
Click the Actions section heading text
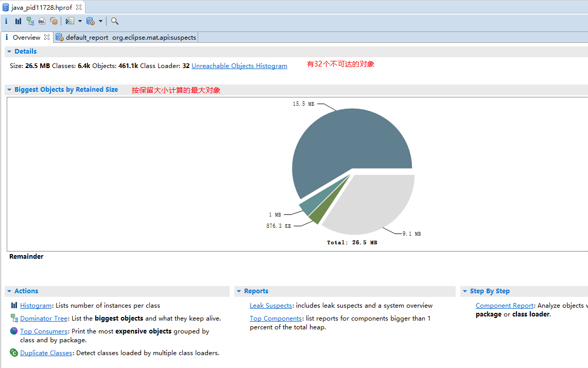click(26, 291)
